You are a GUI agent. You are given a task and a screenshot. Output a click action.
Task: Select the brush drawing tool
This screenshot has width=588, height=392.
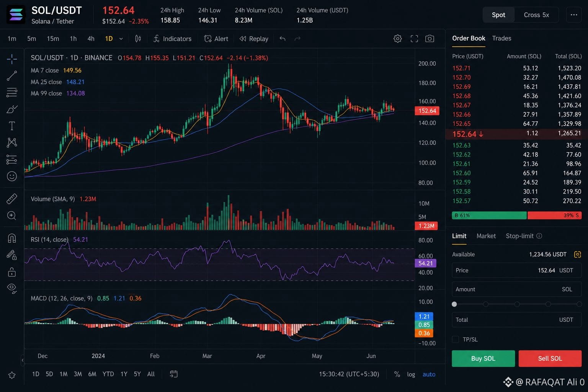(12, 109)
